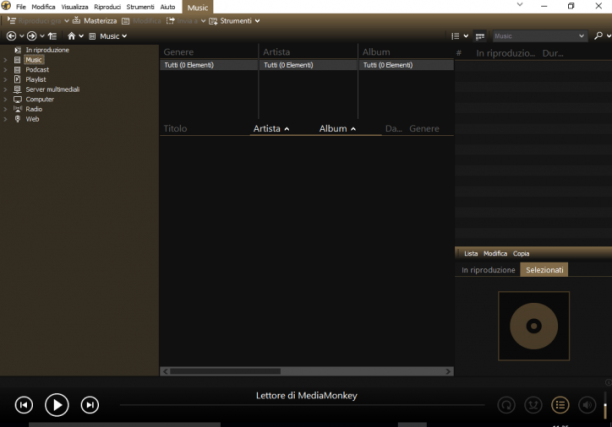
Task: Open the Visualizza menu
Action: point(75,7)
